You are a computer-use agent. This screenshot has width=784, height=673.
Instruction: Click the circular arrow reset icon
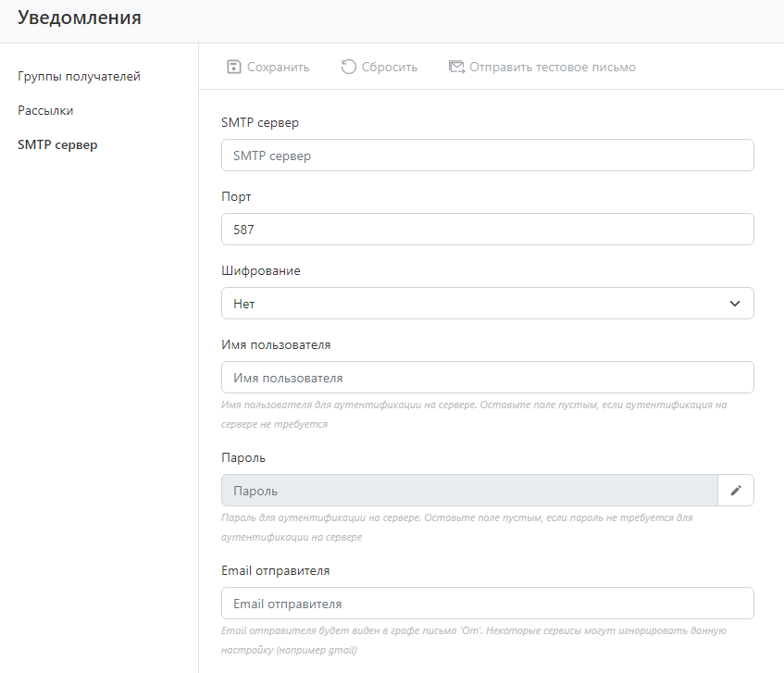tap(348, 67)
